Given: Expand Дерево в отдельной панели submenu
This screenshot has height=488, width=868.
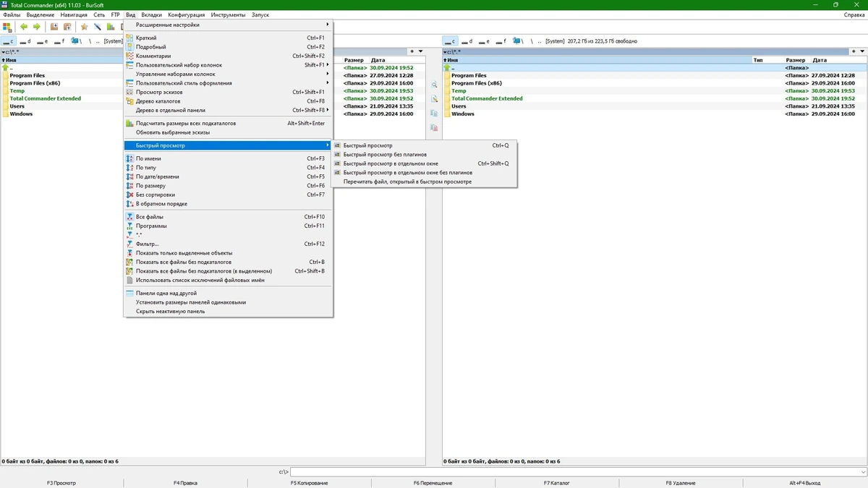Looking at the screenshot, I should 228,110.
